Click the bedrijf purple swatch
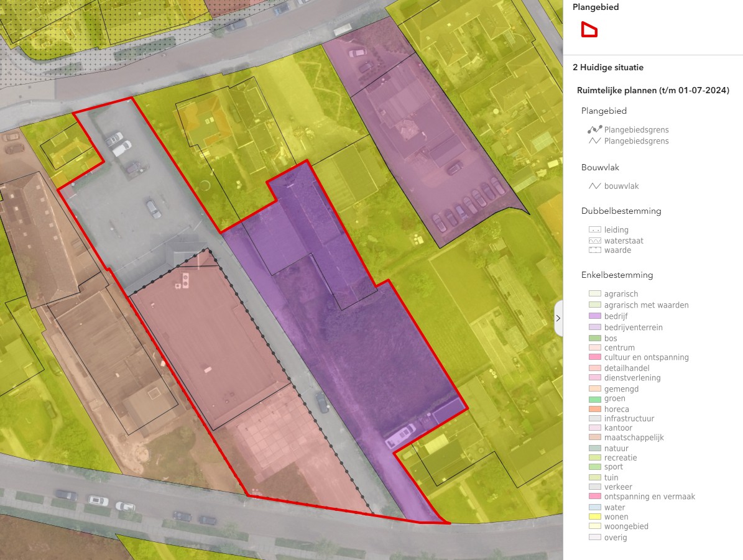The height and width of the screenshot is (560, 743). [x=594, y=316]
